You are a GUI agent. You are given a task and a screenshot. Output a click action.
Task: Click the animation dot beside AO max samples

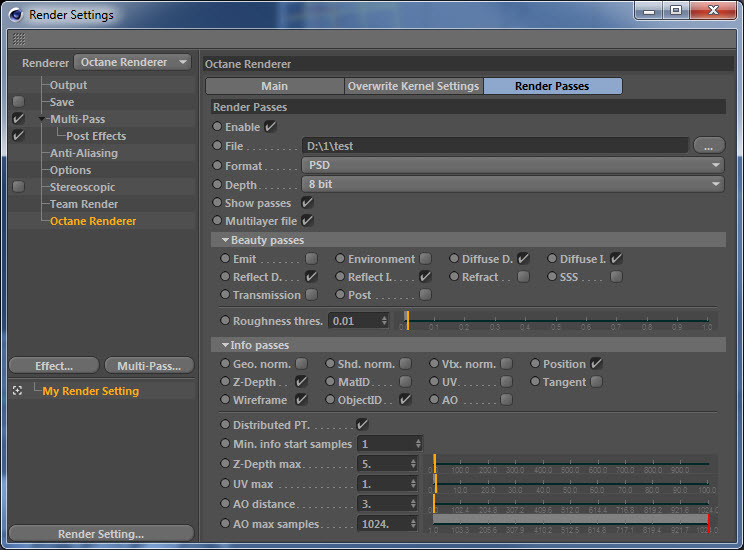[225, 523]
